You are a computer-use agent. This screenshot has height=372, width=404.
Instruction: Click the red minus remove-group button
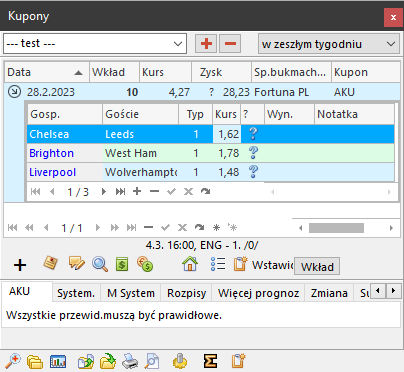click(x=230, y=43)
